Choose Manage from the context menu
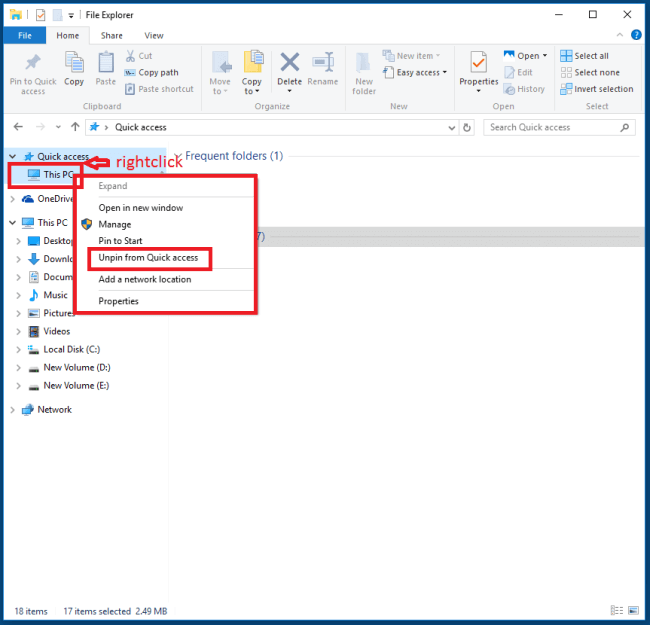 (x=115, y=224)
